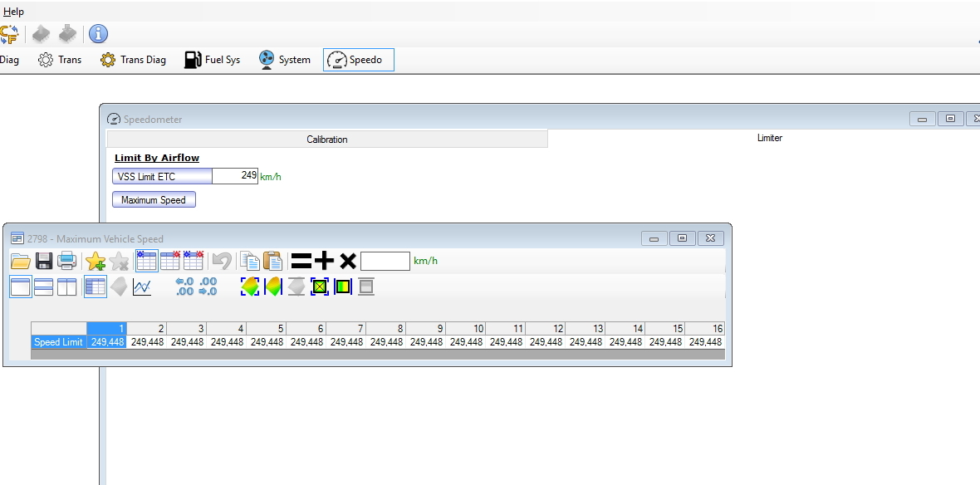Image resolution: width=980 pixels, height=485 pixels.
Task: Click the speed limit cell under column 10
Action: pos(466,342)
